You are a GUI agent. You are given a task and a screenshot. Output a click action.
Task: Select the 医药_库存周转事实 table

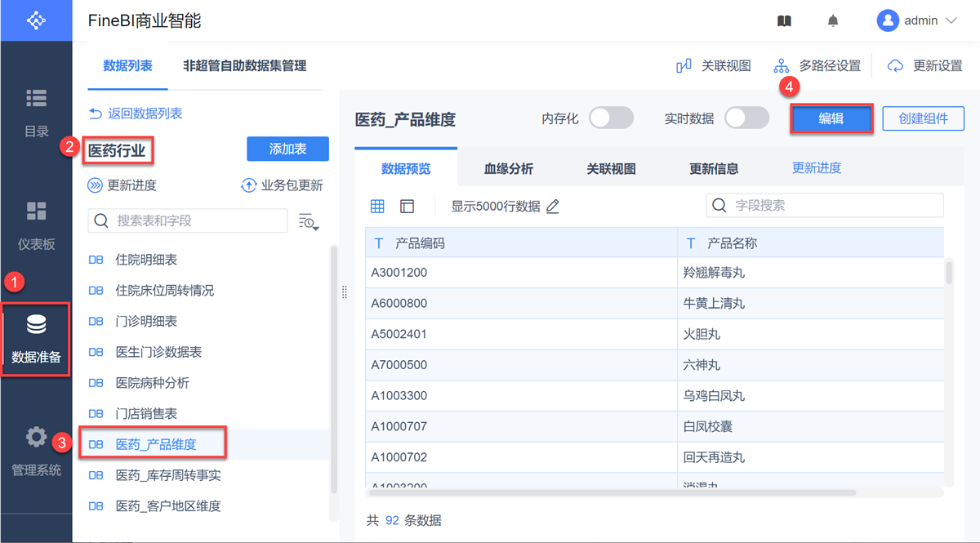click(x=168, y=475)
